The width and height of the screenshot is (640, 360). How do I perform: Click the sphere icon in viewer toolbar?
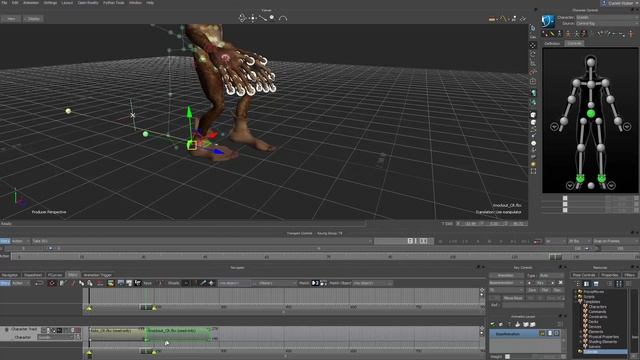point(272,18)
